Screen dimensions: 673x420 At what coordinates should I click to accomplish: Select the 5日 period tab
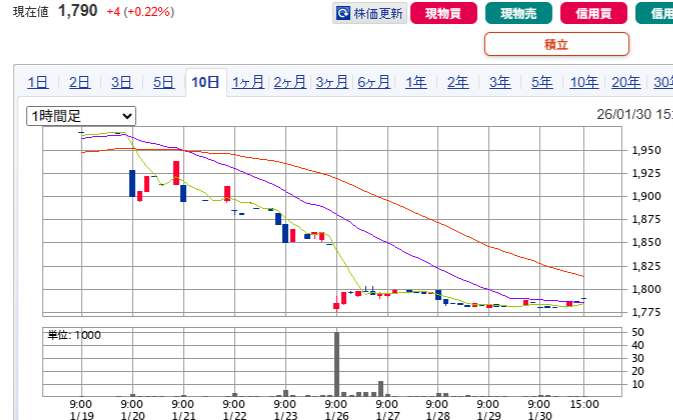164,83
